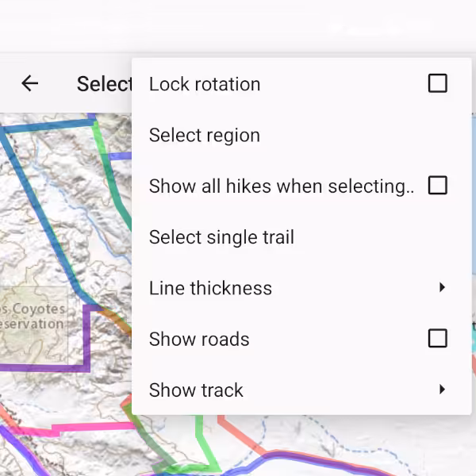Open the Line thickness label
Screen dimensions: 476x476
210,289
